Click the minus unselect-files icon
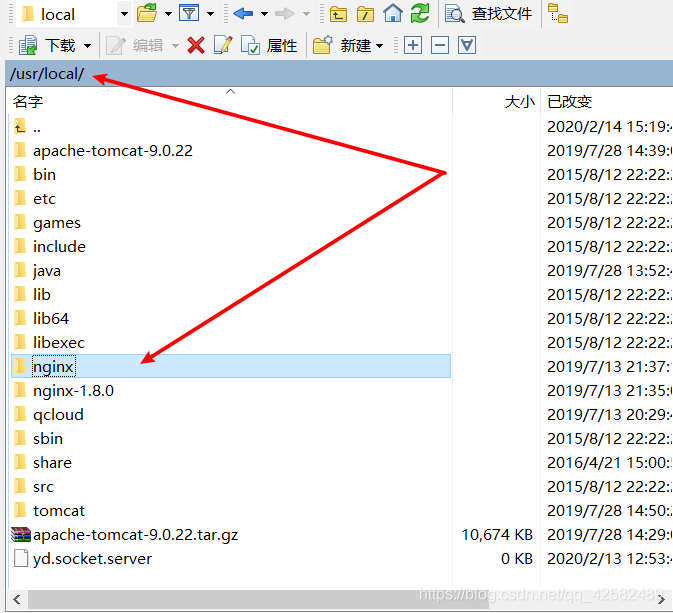 [440, 45]
